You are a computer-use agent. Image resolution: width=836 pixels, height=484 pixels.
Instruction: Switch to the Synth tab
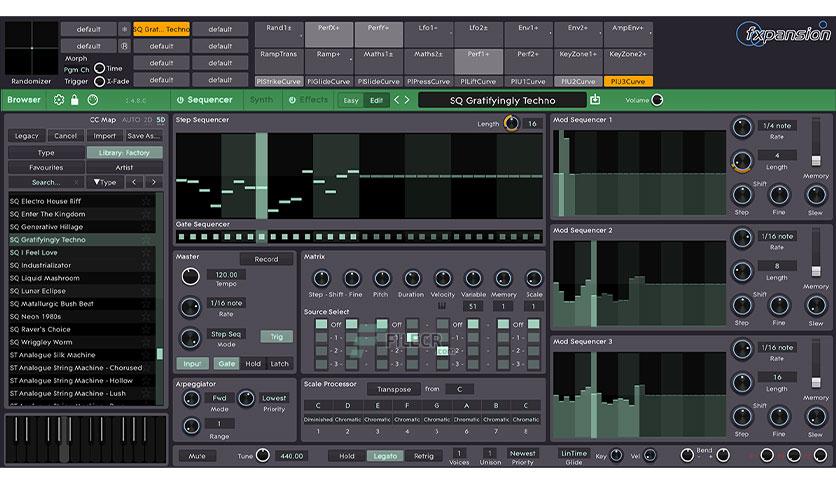click(261, 100)
